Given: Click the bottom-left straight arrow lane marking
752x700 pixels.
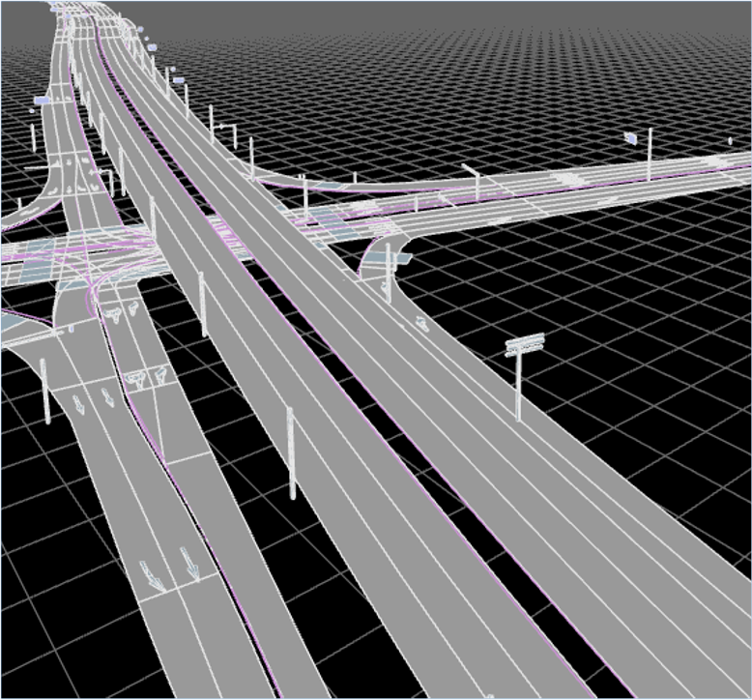Looking at the screenshot, I should pos(152,575).
